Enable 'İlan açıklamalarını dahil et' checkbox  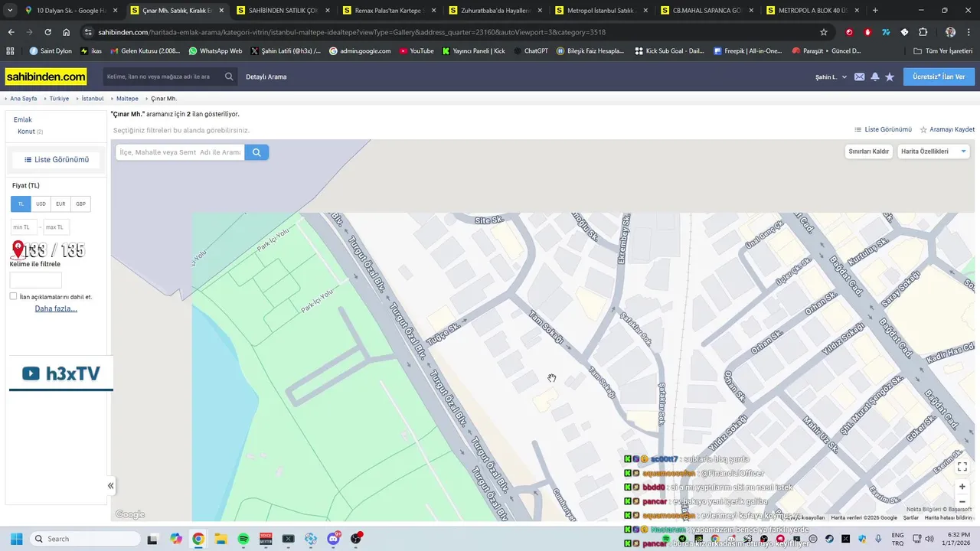pos(14,296)
